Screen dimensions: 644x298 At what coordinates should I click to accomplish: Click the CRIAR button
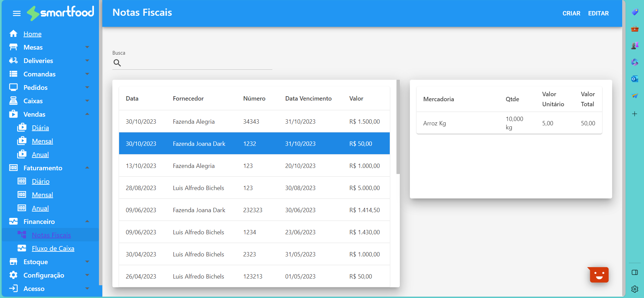[x=571, y=13]
